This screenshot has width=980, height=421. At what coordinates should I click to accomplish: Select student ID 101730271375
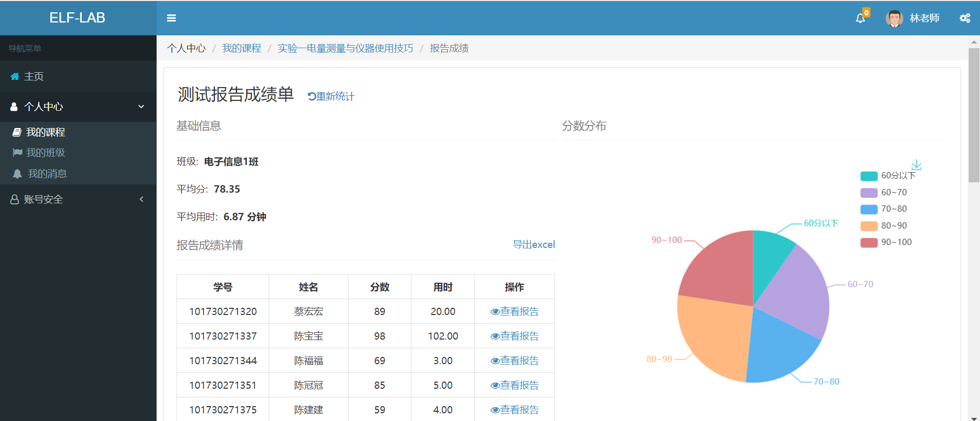223,410
